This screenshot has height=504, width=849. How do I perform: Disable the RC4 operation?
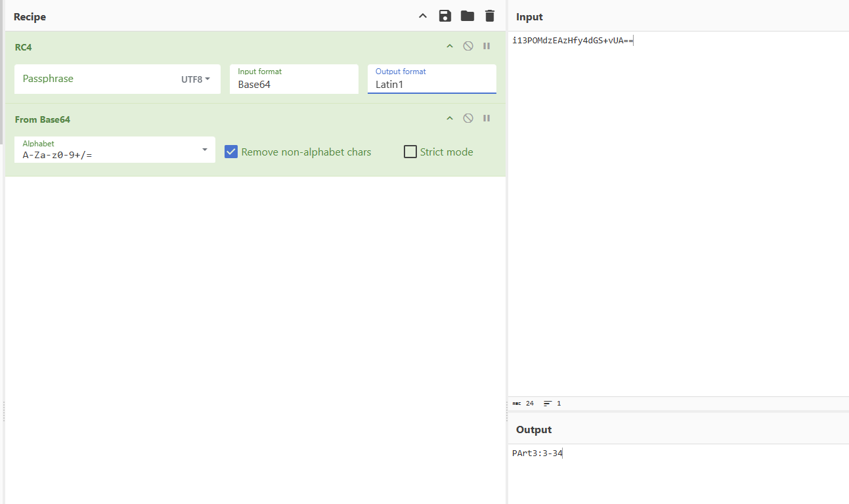click(468, 46)
